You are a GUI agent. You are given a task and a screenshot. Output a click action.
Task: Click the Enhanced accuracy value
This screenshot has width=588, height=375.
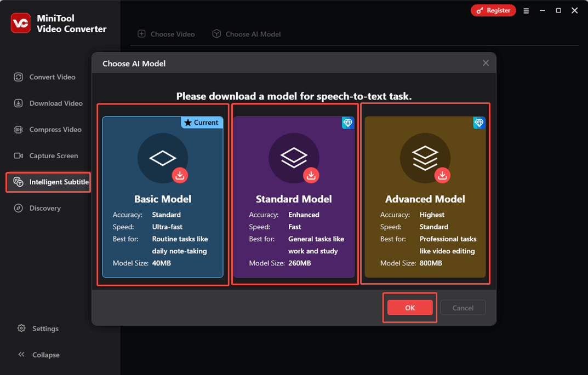click(304, 215)
